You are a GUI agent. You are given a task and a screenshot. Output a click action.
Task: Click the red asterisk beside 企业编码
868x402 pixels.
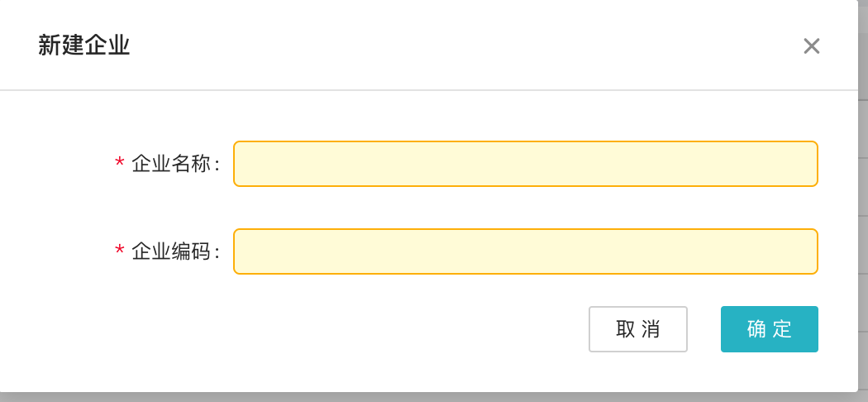120,251
